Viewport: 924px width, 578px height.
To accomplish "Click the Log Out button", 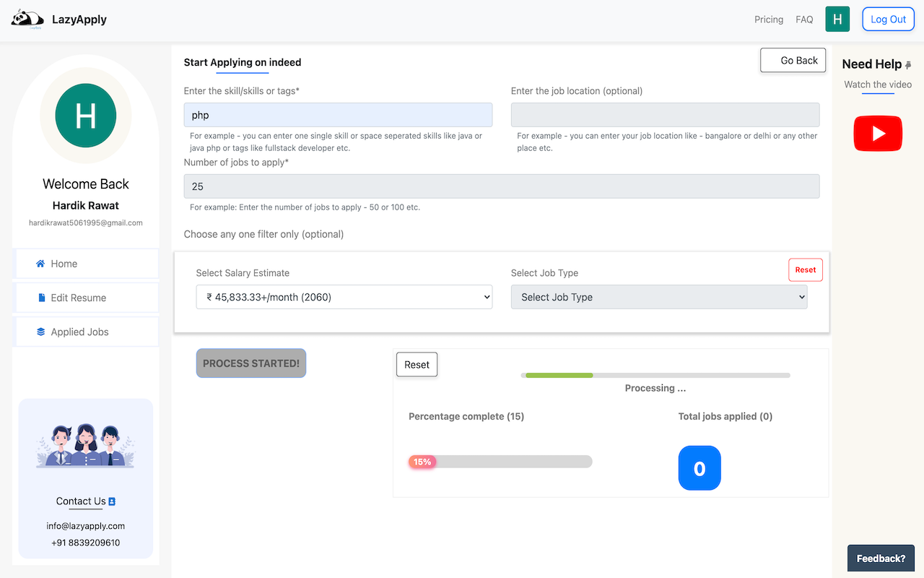I will tap(888, 19).
